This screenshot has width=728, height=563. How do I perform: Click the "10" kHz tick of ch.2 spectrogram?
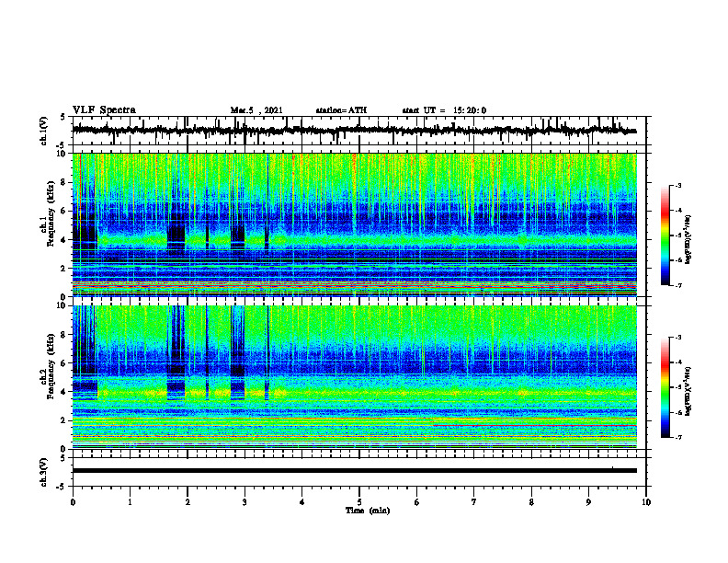coord(63,305)
